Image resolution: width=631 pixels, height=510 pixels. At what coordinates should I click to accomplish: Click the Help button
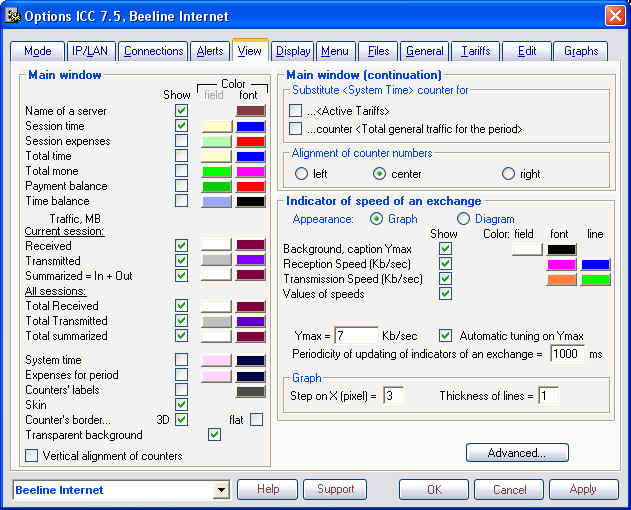(268, 489)
